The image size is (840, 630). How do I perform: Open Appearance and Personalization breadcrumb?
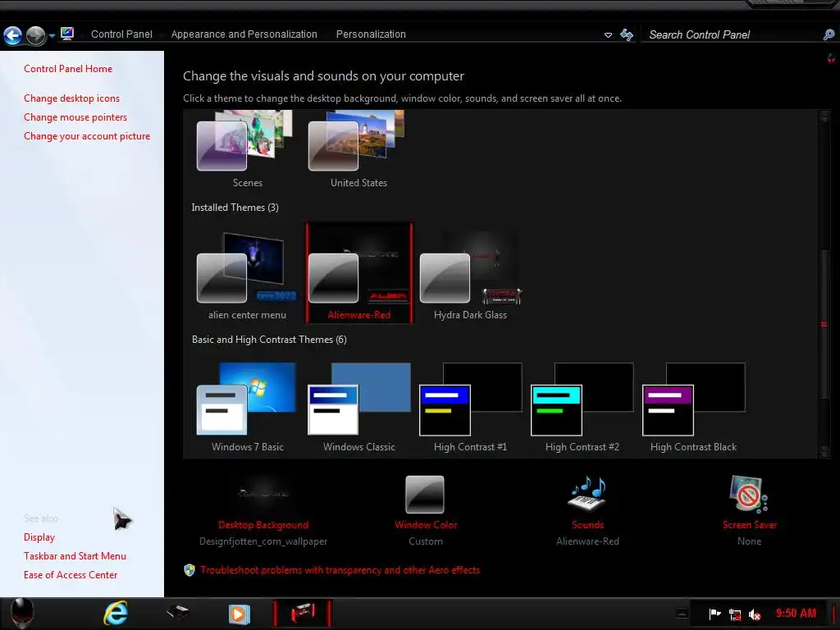[244, 34]
